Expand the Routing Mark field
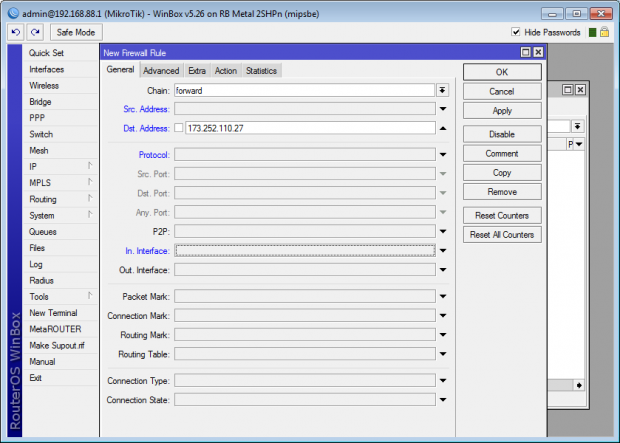The width and height of the screenshot is (620, 443). 443,335
